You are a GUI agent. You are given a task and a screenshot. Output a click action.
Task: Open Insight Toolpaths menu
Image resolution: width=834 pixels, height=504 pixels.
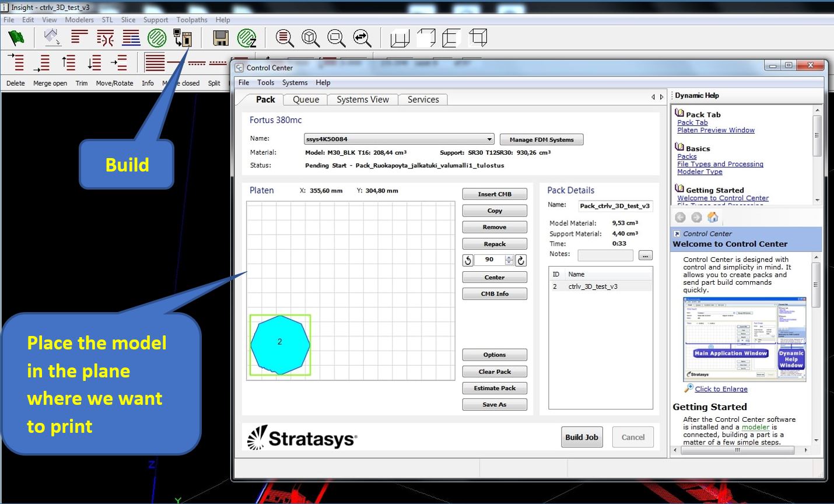click(x=192, y=20)
